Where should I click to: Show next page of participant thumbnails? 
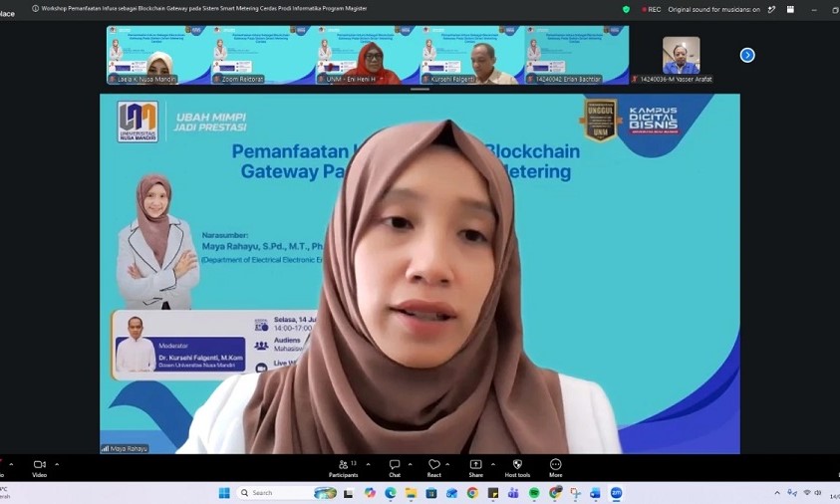(x=747, y=55)
